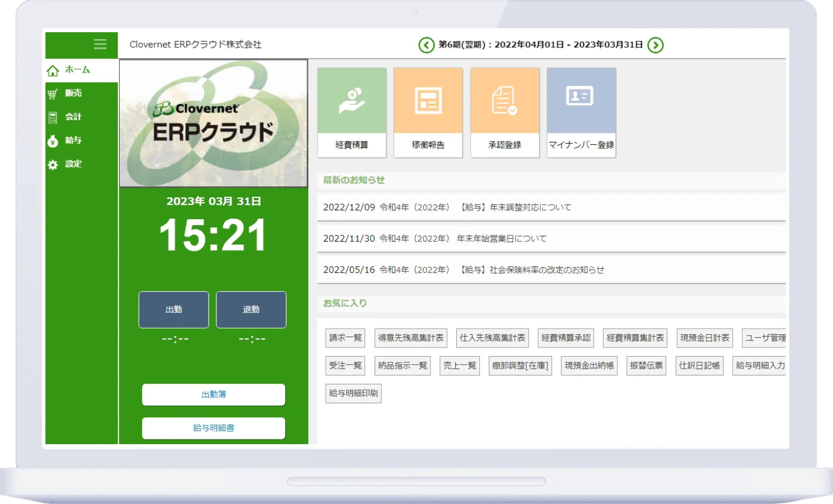The width and height of the screenshot is (833, 504).
Task: Open favorite 納品指示一覧
Action: (x=403, y=365)
